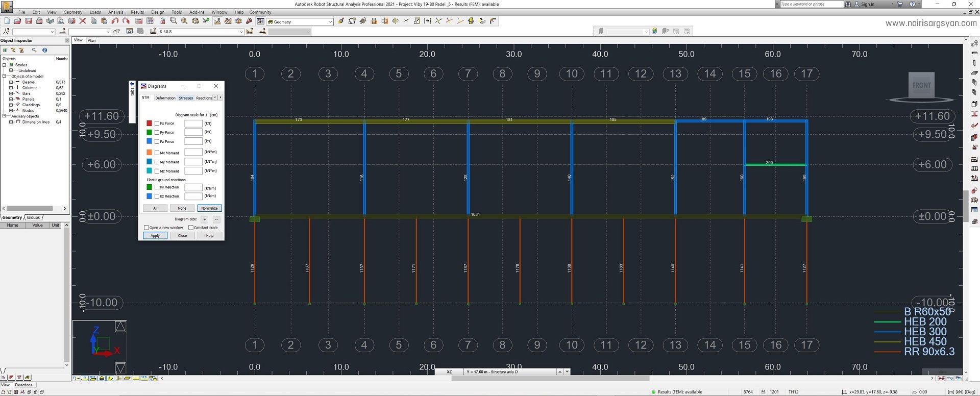The image size is (980, 396).
Task: Open settings with the wrench icon
Action: pos(249,21)
